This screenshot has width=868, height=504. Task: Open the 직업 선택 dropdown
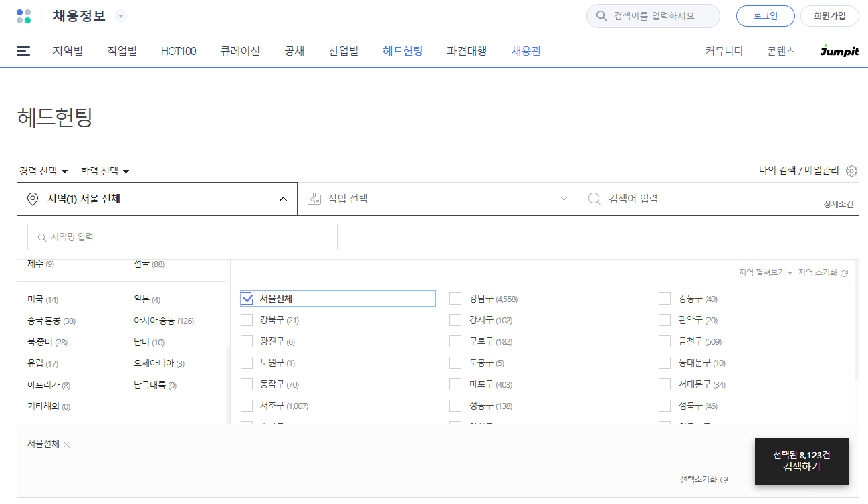click(x=437, y=198)
